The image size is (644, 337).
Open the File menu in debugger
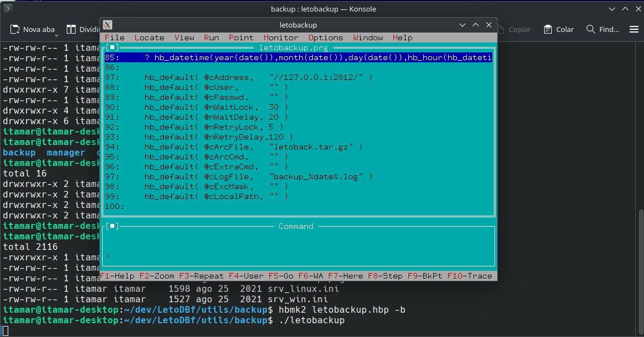(114, 38)
